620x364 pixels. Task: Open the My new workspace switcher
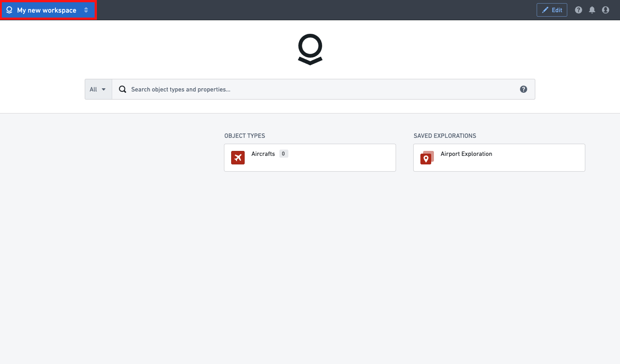click(x=48, y=10)
